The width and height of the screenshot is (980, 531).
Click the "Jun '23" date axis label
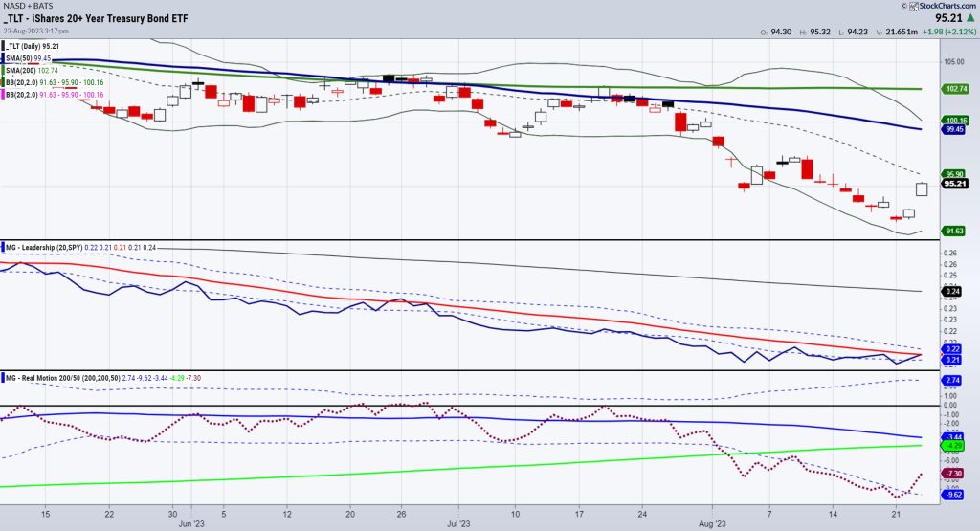(191, 523)
